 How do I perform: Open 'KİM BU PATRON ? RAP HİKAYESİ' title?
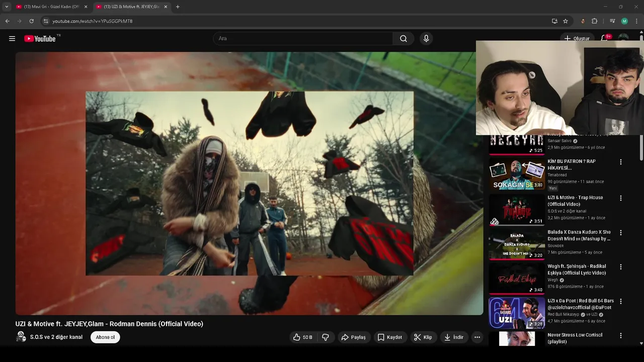[572, 164]
